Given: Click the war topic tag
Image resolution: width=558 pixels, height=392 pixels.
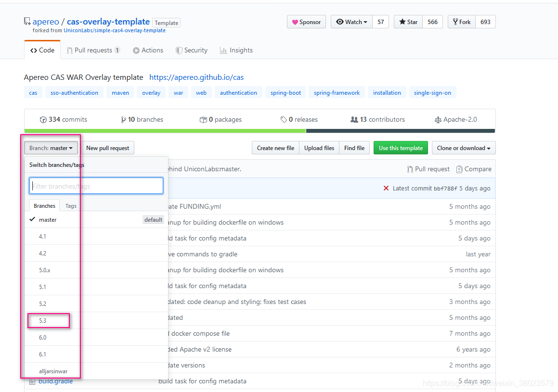Looking at the screenshot, I should tap(178, 92).
